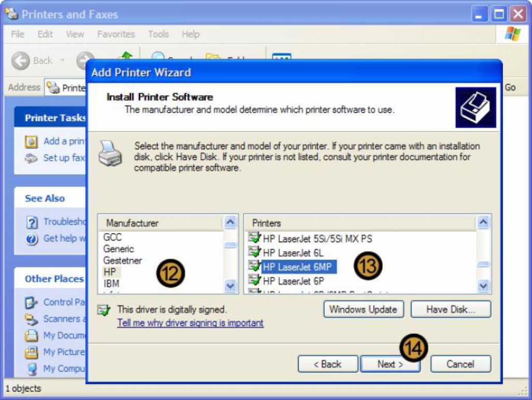The image size is (532, 400).
Task: Click Printers list scrollbar thumb
Action: [x=483, y=264]
